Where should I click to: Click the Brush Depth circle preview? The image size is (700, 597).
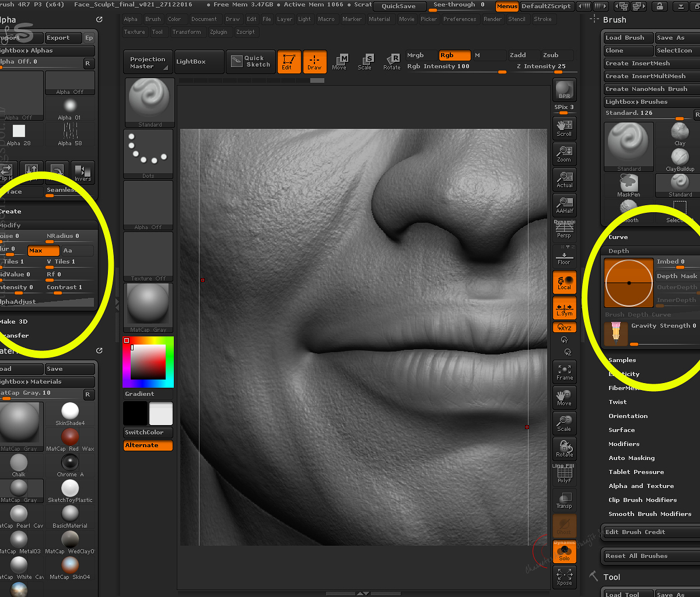(629, 283)
